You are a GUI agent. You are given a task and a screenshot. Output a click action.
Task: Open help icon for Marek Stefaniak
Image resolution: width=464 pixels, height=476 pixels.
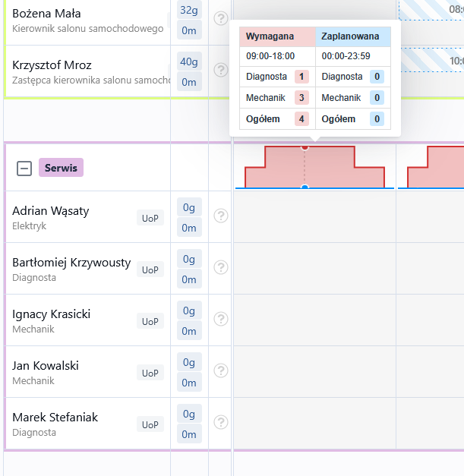point(221,422)
